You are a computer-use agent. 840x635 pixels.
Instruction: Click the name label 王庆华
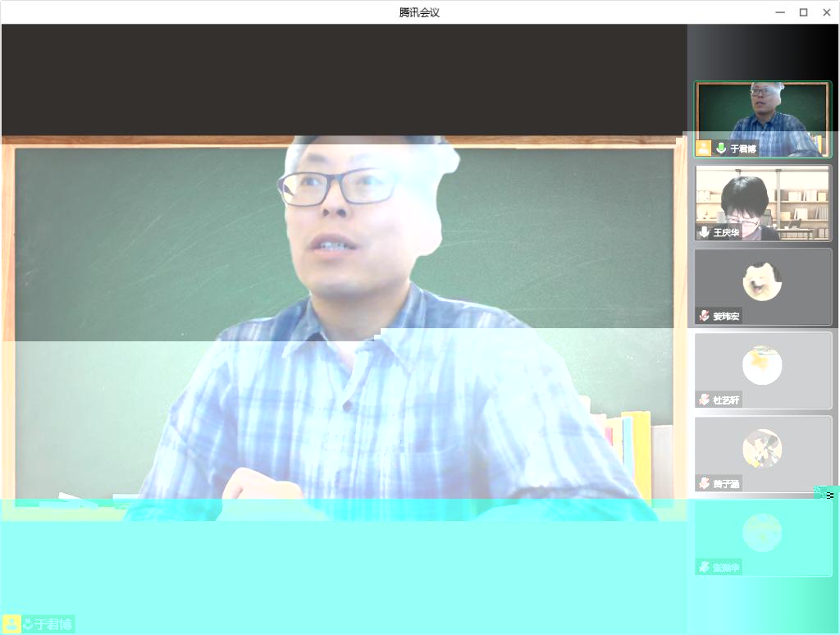tap(726, 232)
